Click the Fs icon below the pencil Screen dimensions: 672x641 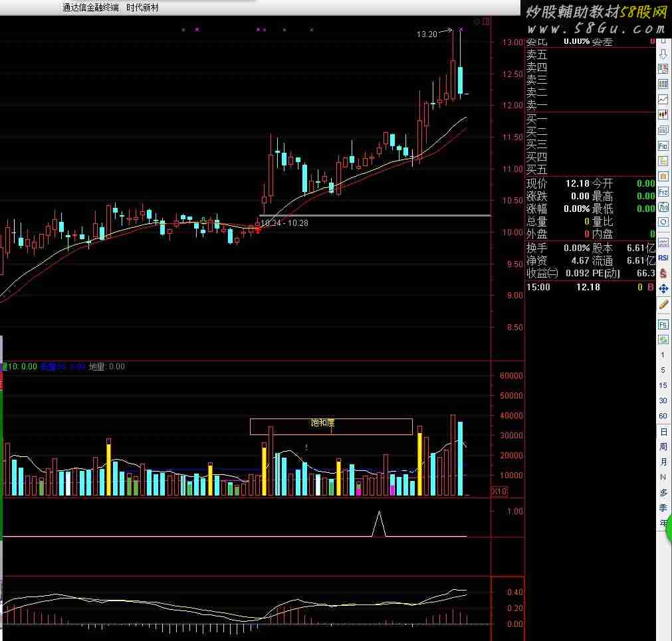point(663,325)
